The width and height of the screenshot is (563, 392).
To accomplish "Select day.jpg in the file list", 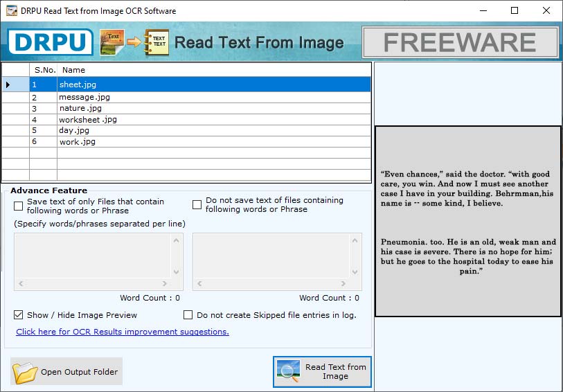I will click(x=186, y=130).
